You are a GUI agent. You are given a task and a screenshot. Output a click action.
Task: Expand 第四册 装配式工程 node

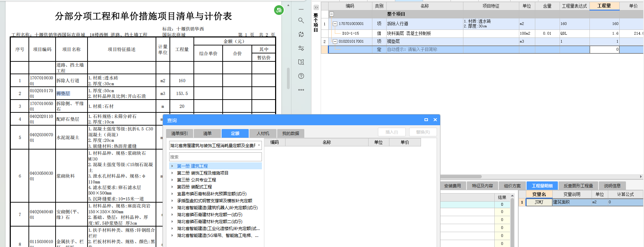[172, 187]
